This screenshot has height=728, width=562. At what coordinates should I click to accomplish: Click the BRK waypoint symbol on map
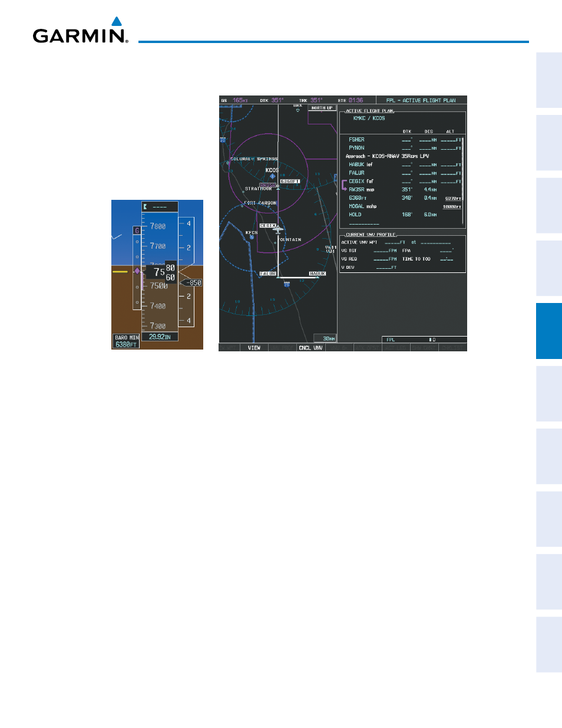tap(297, 110)
